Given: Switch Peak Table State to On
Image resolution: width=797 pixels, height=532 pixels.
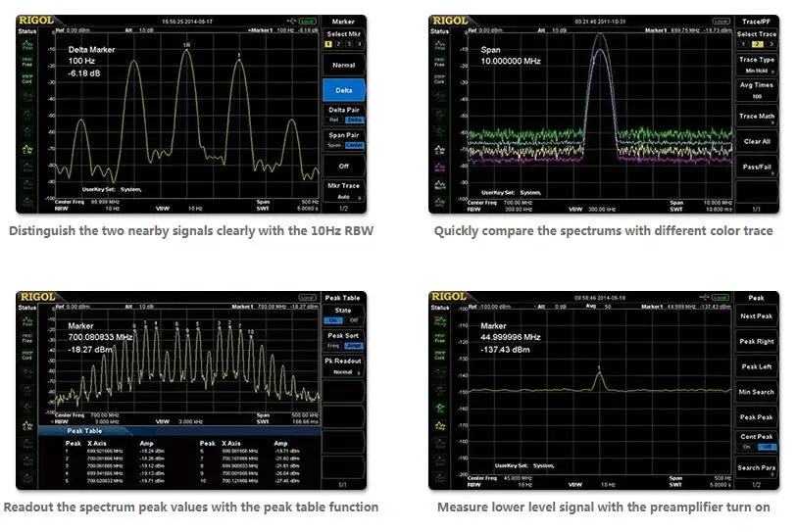Looking at the screenshot, I should tap(333, 320).
